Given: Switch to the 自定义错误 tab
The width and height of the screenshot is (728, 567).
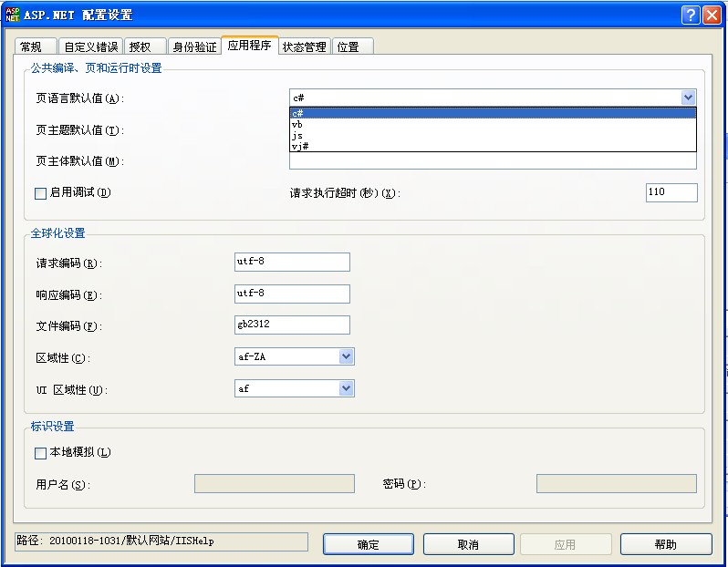Looking at the screenshot, I should pyautogui.click(x=91, y=46).
